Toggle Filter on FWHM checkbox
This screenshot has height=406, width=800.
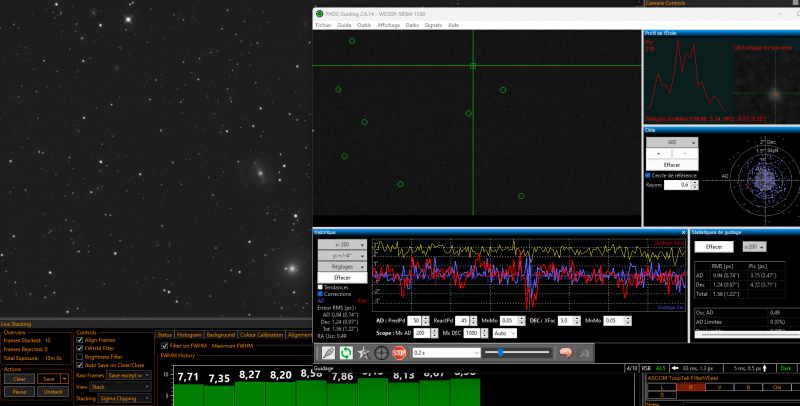164,346
